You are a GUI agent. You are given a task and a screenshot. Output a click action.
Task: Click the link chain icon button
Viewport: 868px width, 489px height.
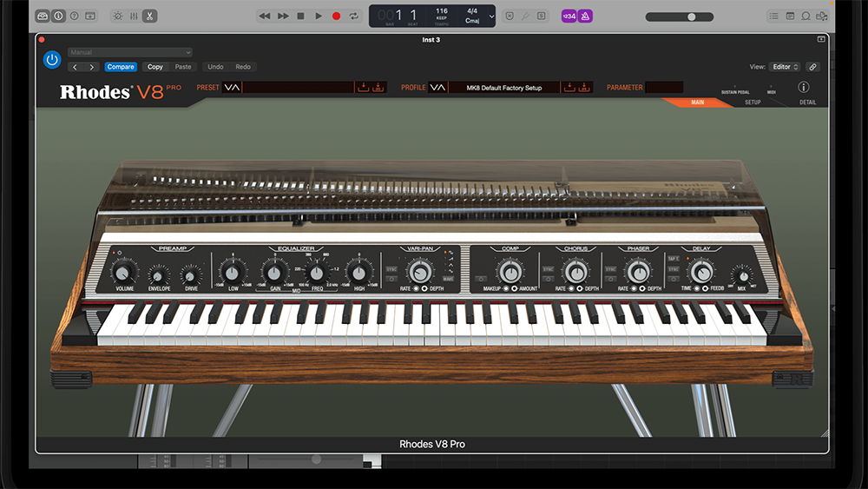812,67
